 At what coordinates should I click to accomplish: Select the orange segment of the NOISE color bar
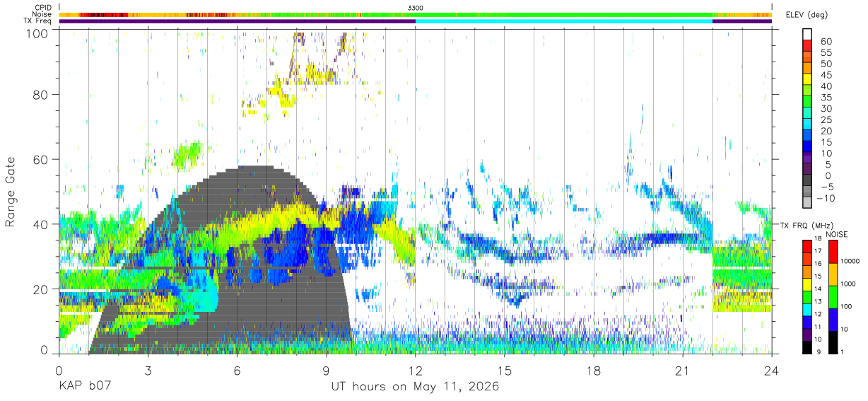(x=833, y=274)
